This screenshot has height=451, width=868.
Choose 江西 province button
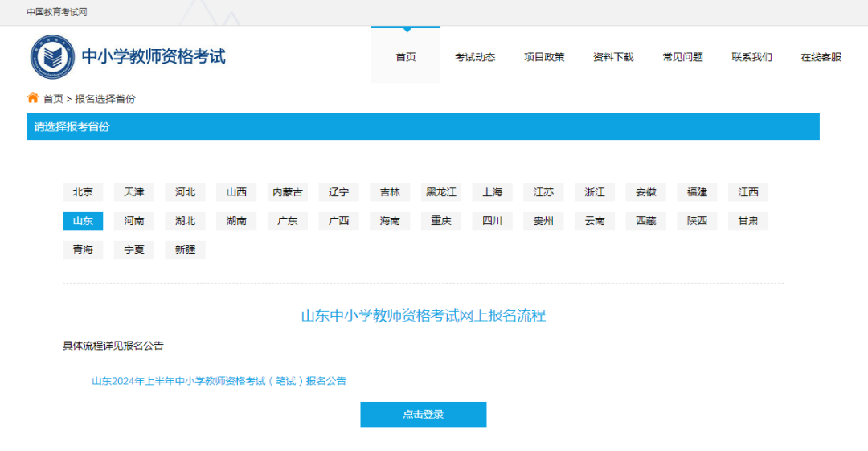748,192
